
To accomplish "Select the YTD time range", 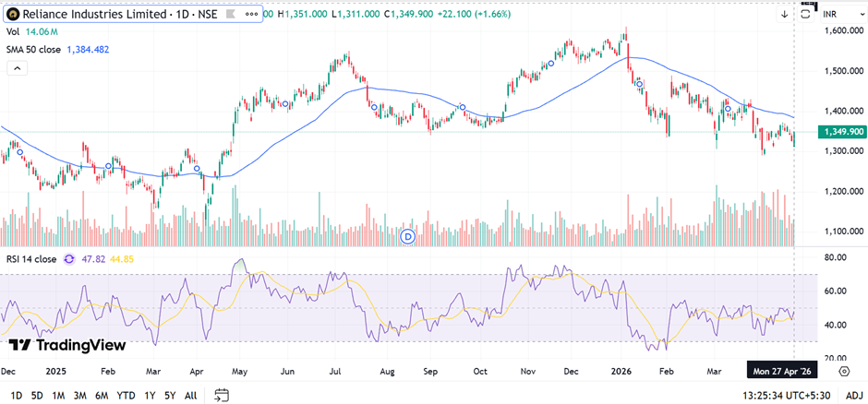I will 126,396.
